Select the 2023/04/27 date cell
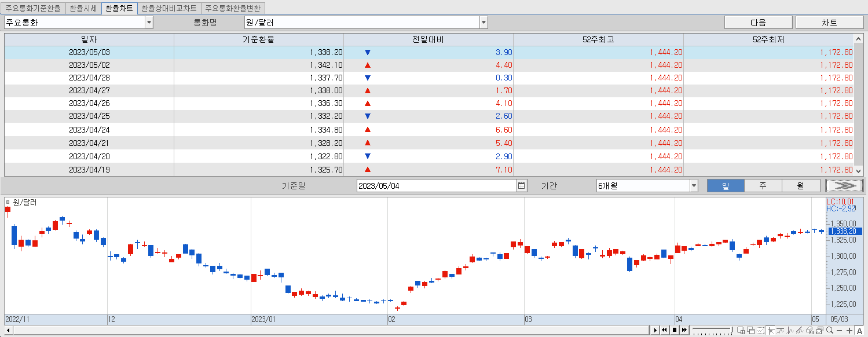The width and height of the screenshot is (868, 337). point(89,90)
